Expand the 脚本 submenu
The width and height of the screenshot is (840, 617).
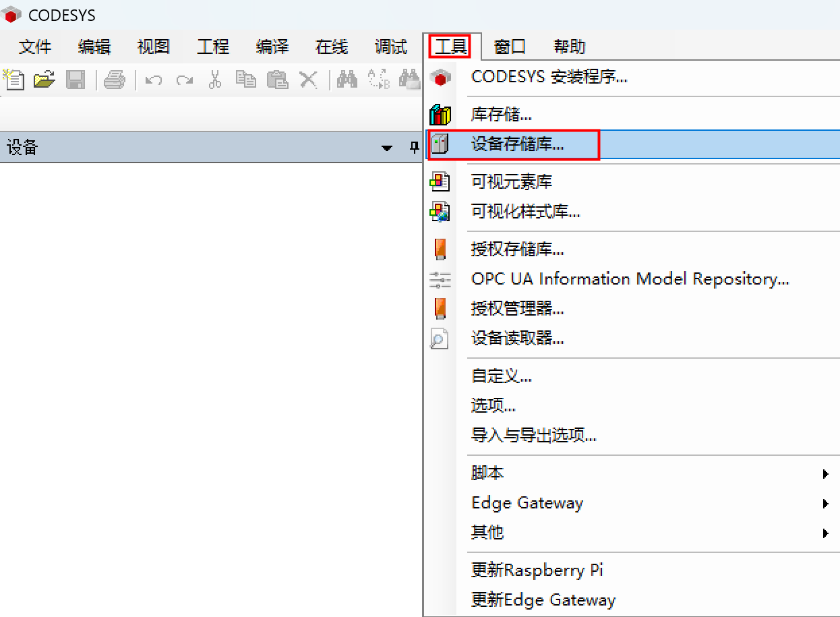pyautogui.click(x=487, y=473)
